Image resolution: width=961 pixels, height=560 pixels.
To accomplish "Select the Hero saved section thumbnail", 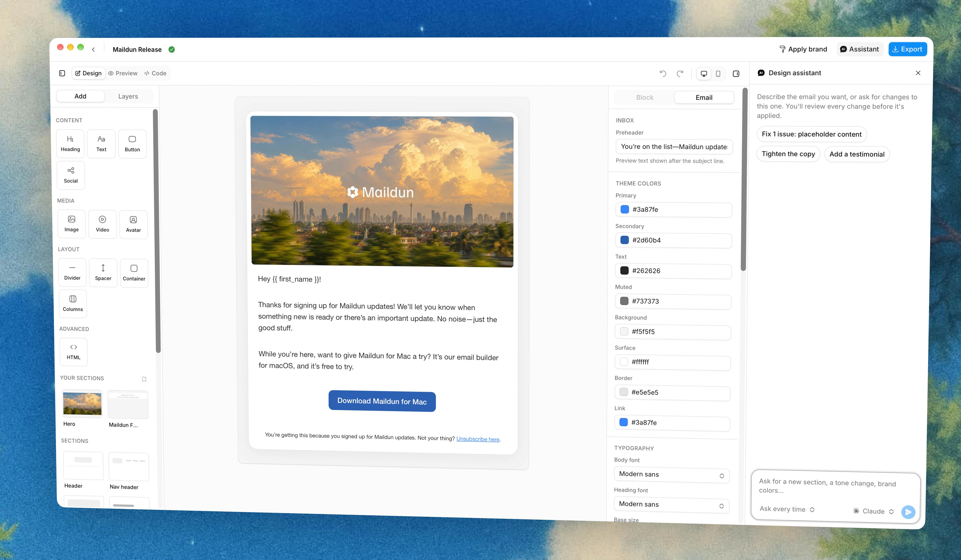I will (82, 404).
